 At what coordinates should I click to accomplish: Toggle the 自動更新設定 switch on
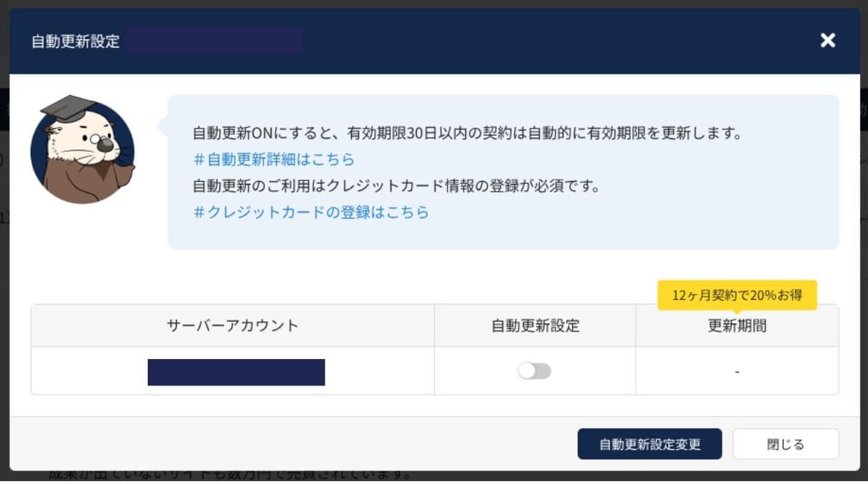tap(534, 371)
